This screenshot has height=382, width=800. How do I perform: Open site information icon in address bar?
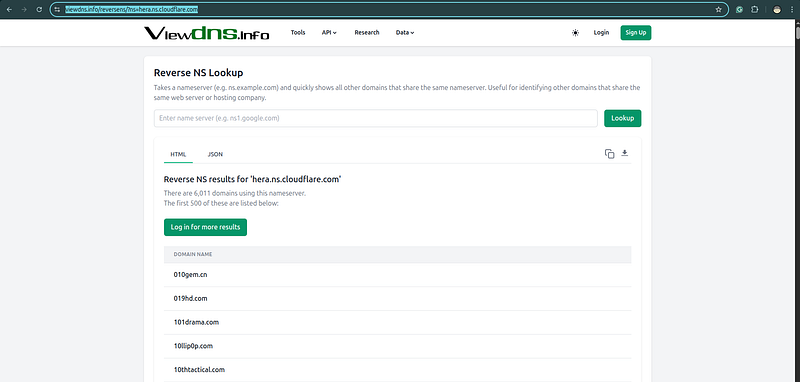57,9
